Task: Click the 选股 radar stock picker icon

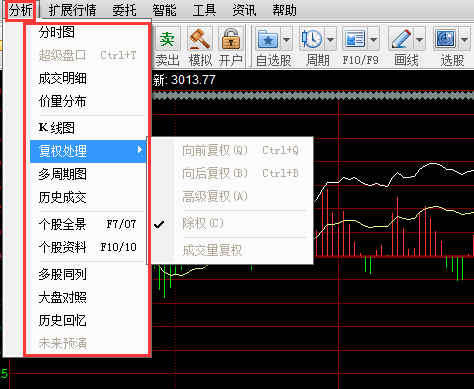Action: pyautogui.click(x=446, y=39)
